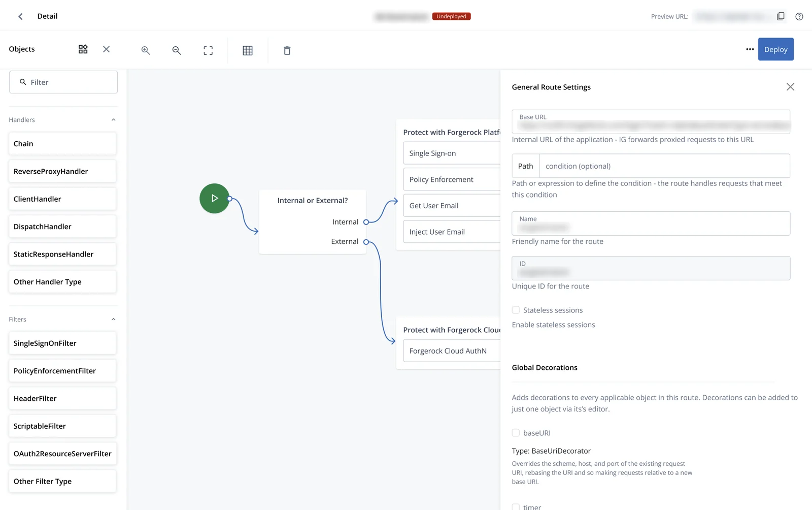Select the Forgerock Cloud AuthN node
812x510 pixels.
452,350
